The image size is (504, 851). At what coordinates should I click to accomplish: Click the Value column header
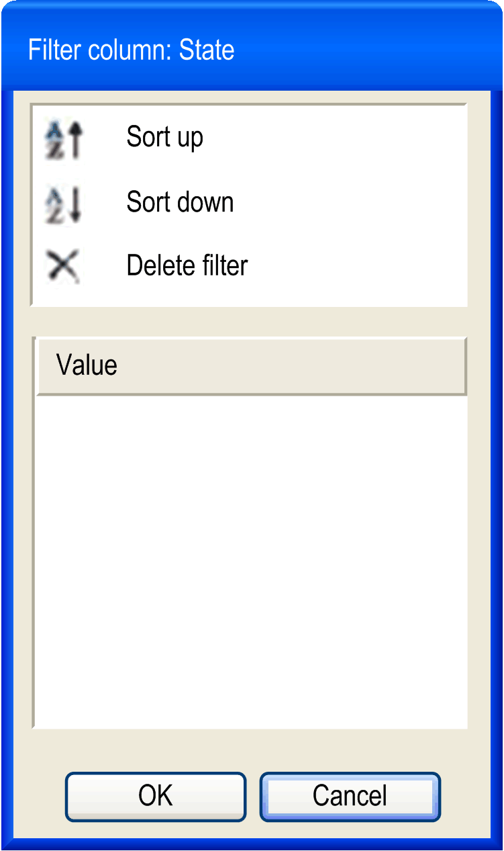pyautogui.click(x=251, y=366)
